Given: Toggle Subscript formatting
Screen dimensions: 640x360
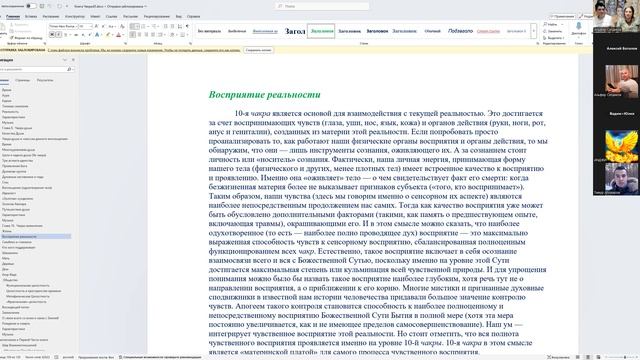Looking at the screenshot, I should pos(83,35).
